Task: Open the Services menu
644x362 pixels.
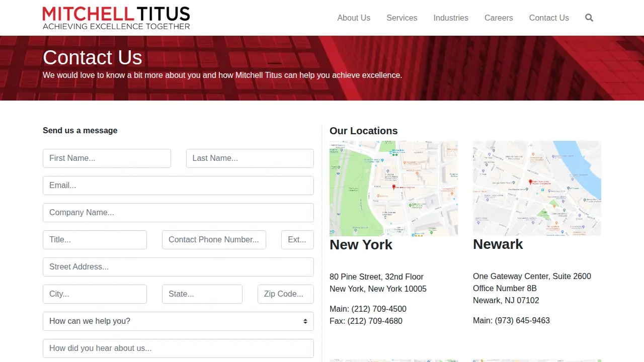Action: click(x=402, y=18)
